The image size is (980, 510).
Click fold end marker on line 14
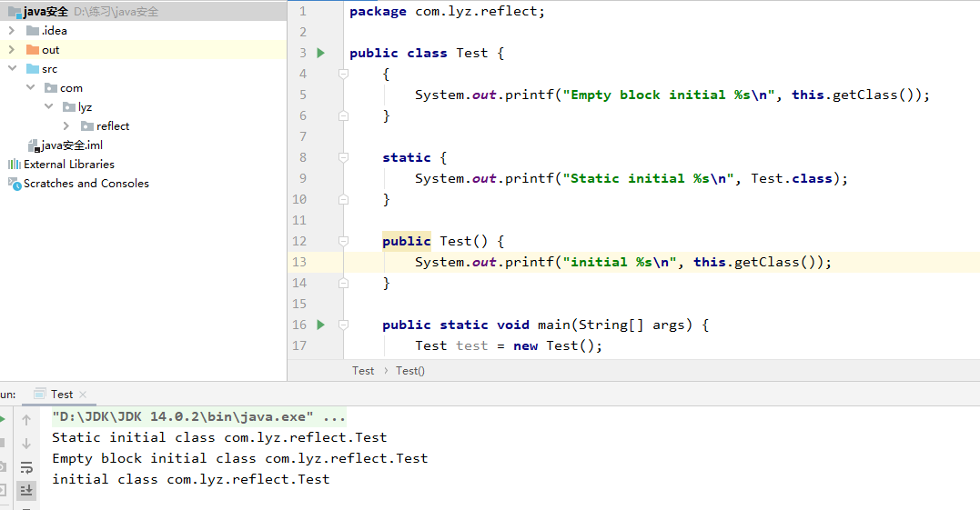343,283
